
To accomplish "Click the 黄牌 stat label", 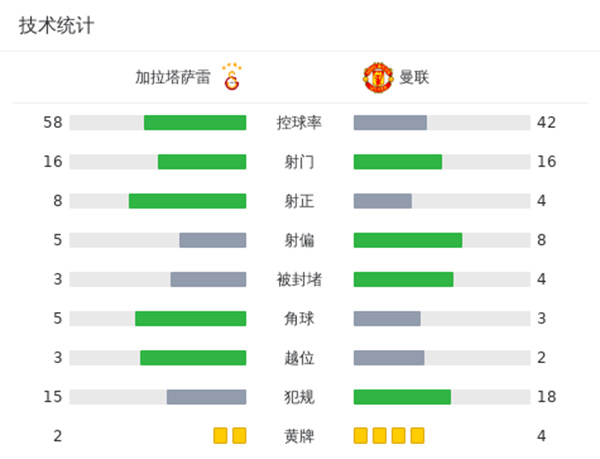I will [x=299, y=436].
